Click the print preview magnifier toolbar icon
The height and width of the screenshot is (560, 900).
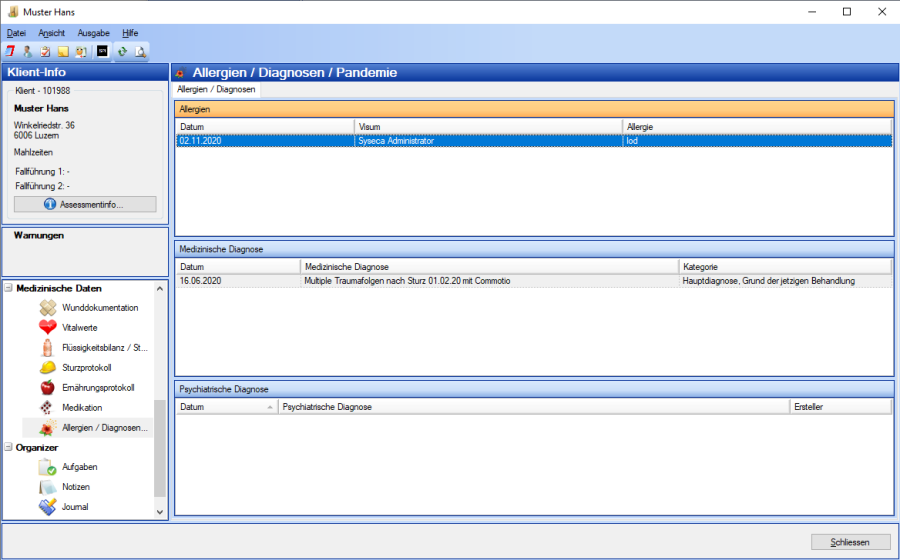141,51
